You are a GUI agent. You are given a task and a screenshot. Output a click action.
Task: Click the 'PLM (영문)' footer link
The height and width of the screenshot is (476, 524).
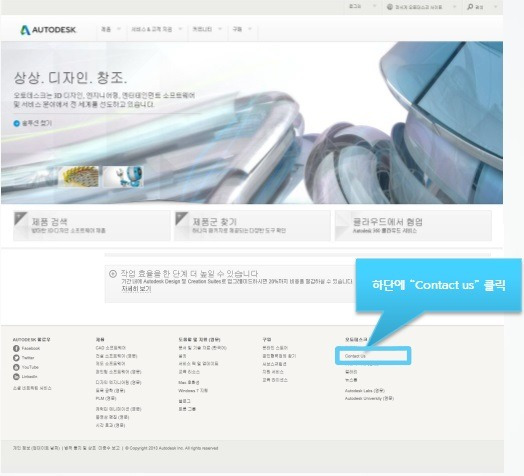tap(106, 398)
